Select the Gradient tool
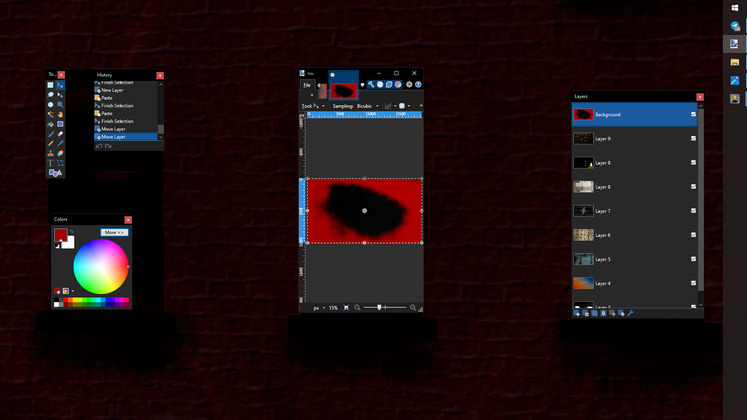747x420 pixels. (x=60, y=124)
